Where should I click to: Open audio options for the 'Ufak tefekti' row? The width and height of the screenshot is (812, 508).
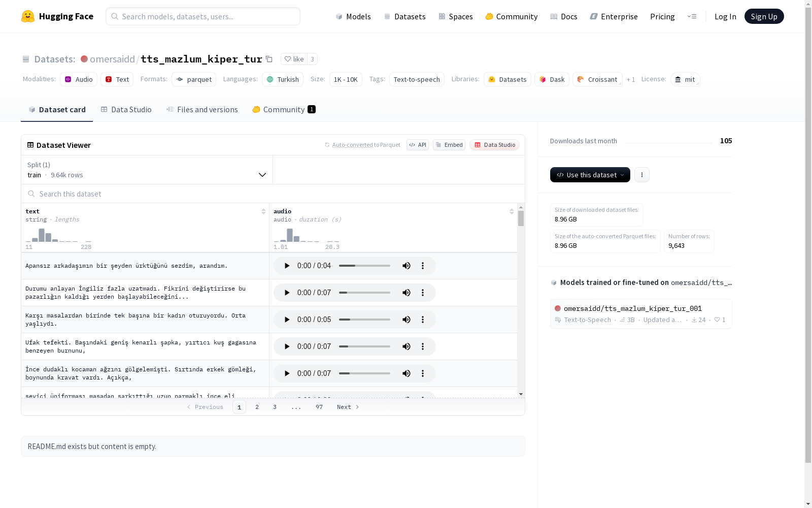coord(423,346)
